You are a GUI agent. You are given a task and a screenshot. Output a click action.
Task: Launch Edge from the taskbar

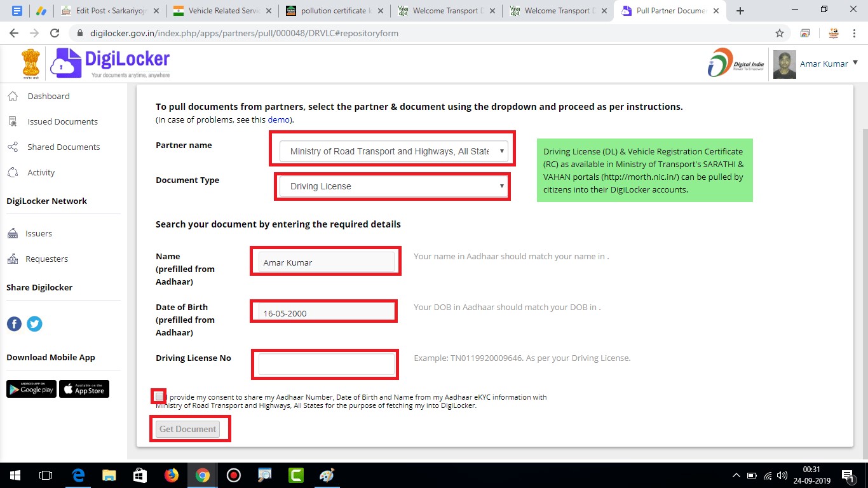pos(78,475)
